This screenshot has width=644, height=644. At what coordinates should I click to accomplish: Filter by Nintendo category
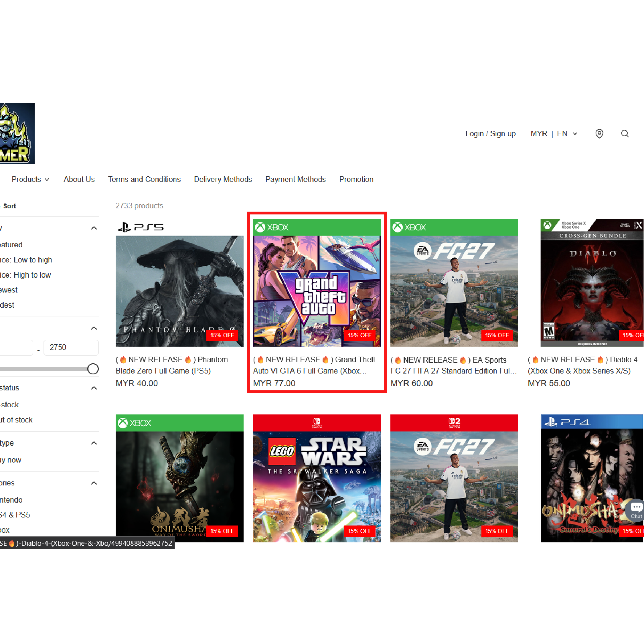[11, 500]
